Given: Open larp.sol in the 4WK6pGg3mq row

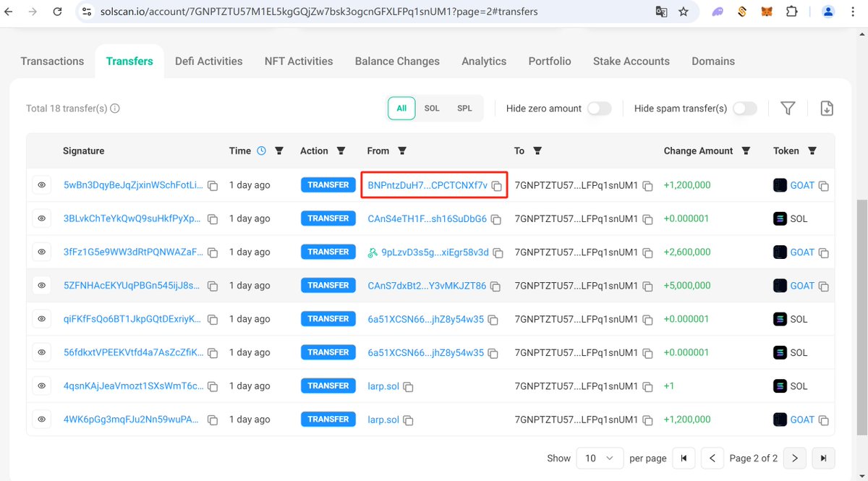Looking at the screenshot, I should click(x=383, y=420).
